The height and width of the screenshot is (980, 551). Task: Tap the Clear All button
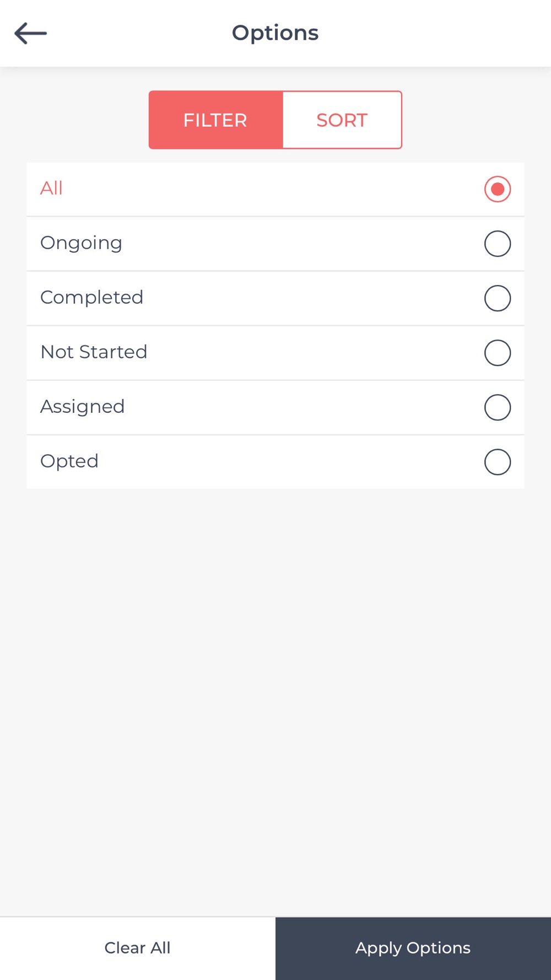(x=138, y=948)
